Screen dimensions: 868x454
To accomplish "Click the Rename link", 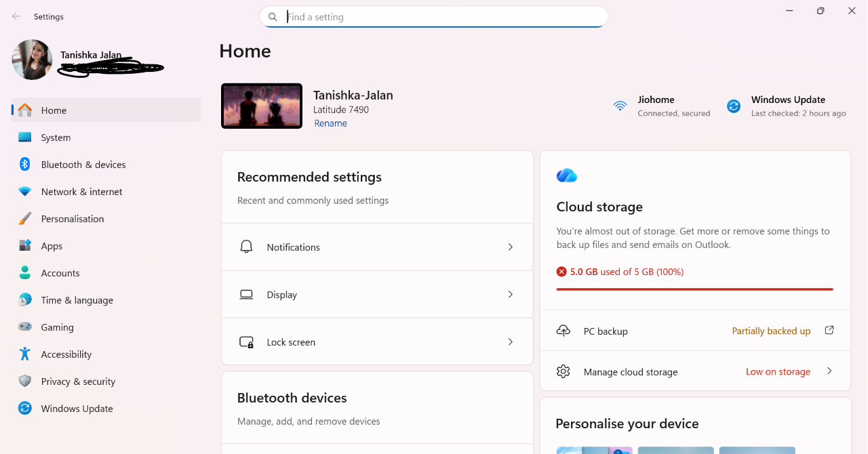I will 330,123.
